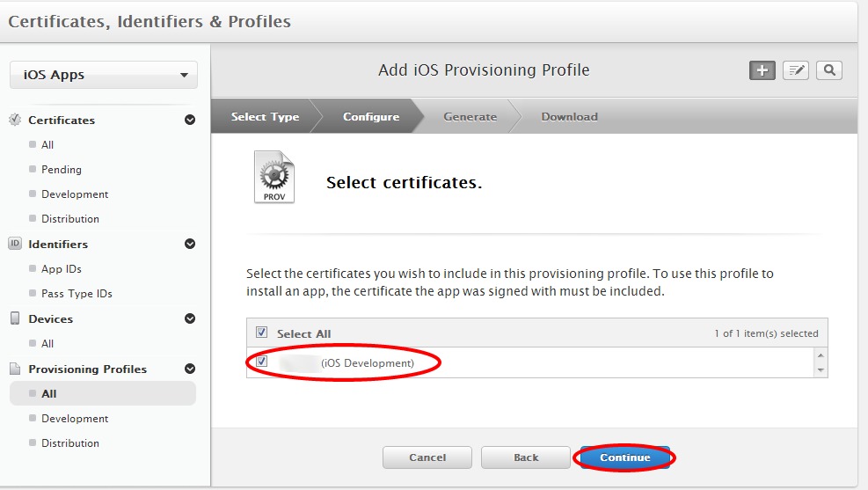Open Pending certificates in sidebar
Viewport: 868px width, 490px height.
click(61, 169)
